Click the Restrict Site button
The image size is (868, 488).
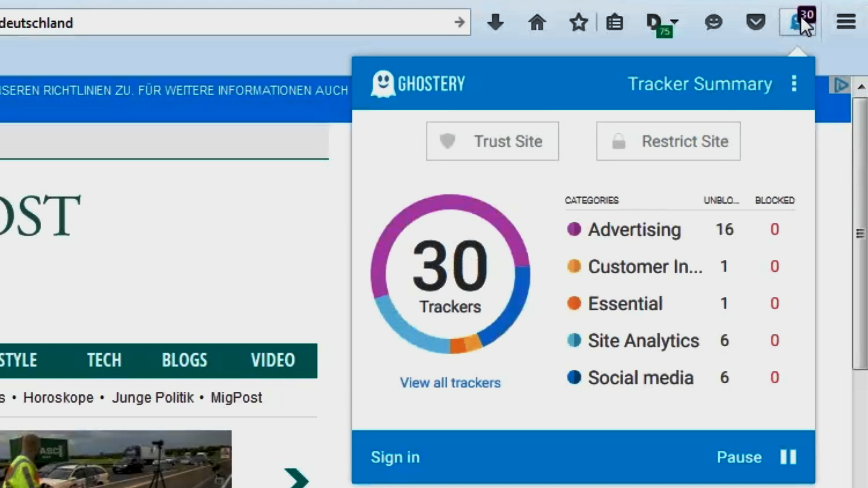pyautogui.click(x=668, y=141)
